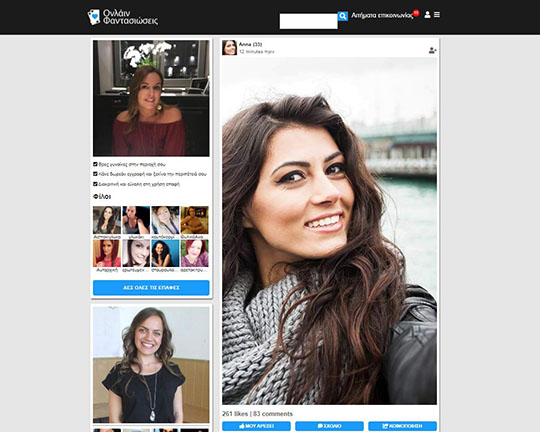
Task: Click inside the white search input field
Action: click(x=309, y=21)
